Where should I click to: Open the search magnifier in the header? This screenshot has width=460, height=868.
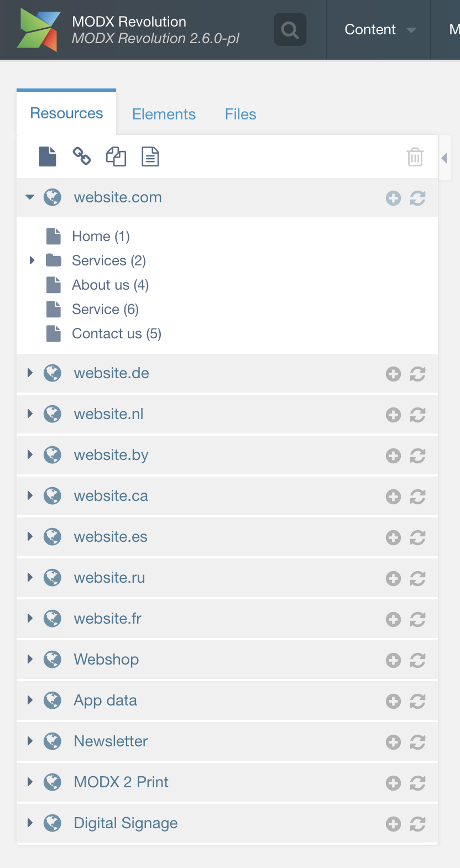pyautogui.click(x=290, y=29)
